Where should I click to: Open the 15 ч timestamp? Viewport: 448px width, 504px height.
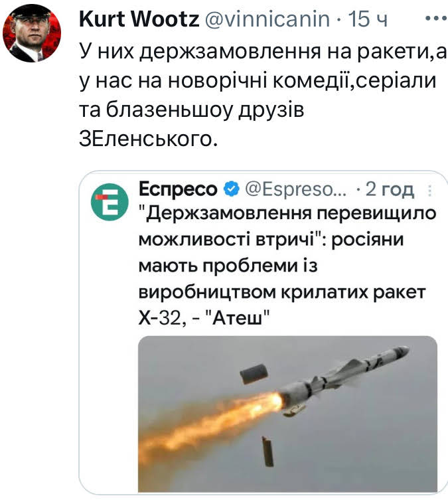coord(368,19)
